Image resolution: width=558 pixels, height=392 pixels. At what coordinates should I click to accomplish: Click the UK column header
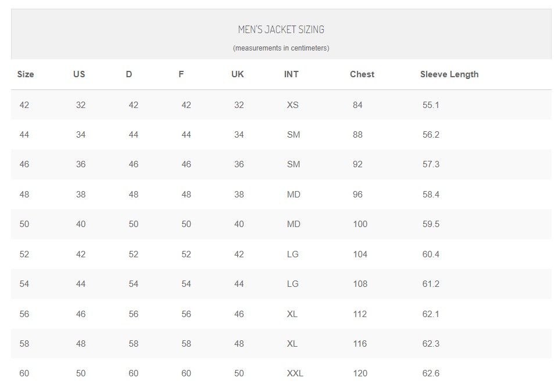pos(237,74)
